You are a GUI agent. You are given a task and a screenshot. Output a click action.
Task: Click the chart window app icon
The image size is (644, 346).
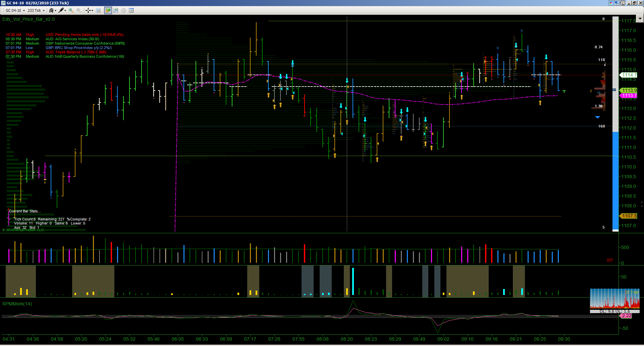(3, 3)
